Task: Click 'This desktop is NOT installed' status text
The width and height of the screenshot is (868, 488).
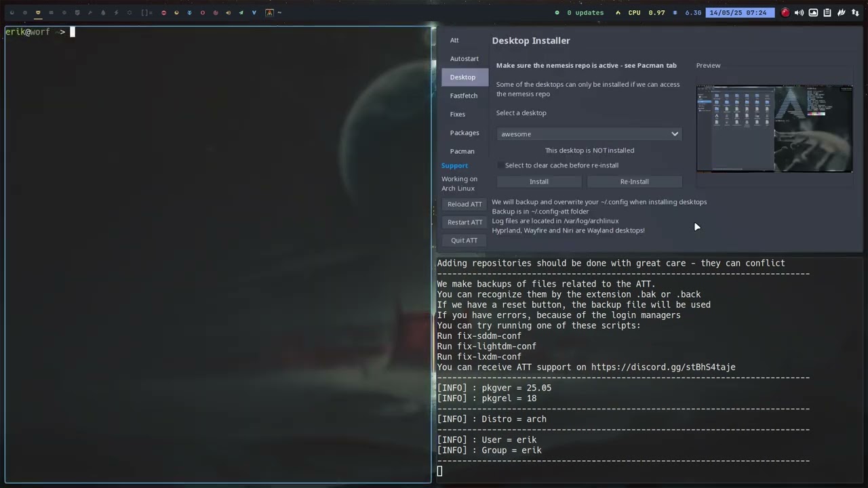Action: click(x=589, y=150)
